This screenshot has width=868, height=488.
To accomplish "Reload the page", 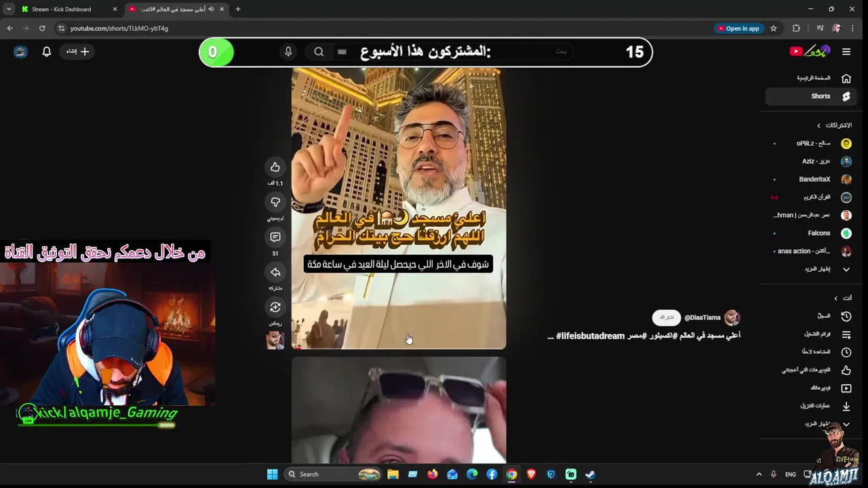I will [x=42, y=28].
